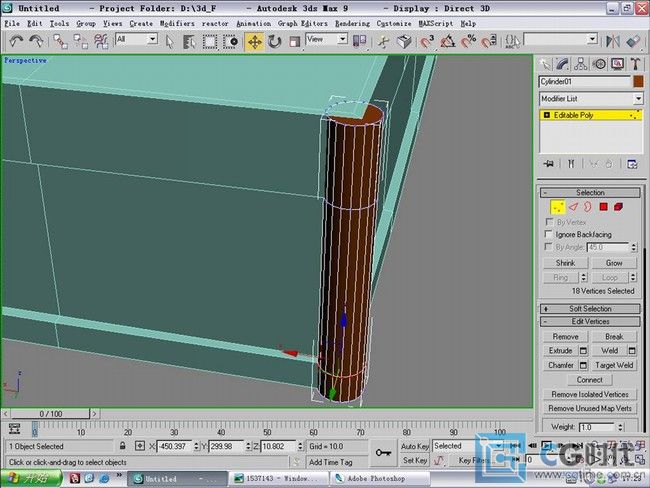Toggle Percent Snap icon

[x=468, y=41]
